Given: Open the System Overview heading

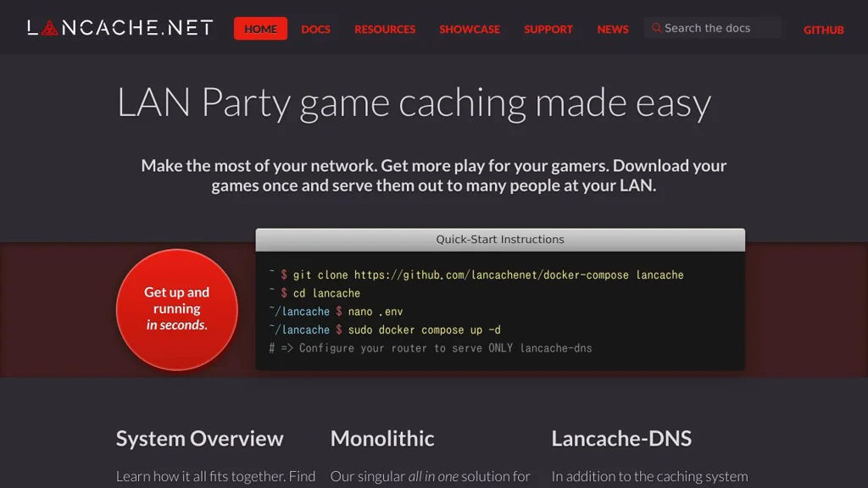Looking at the screenshot, I should click(x=199, y=439).
